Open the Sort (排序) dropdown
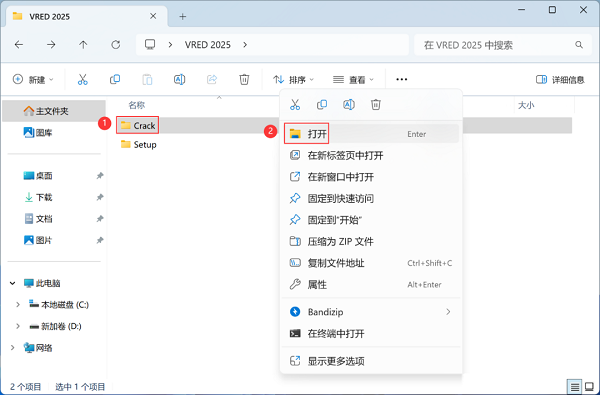This screenshot has height=395, width=600. pos(293,79)
